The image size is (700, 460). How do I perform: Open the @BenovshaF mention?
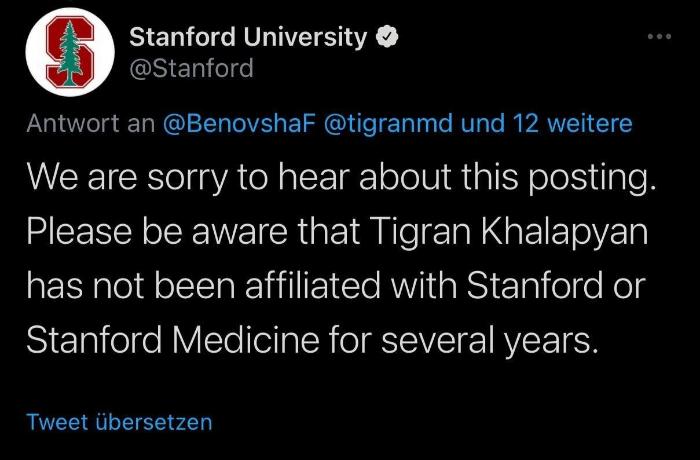tap(239, 123)
